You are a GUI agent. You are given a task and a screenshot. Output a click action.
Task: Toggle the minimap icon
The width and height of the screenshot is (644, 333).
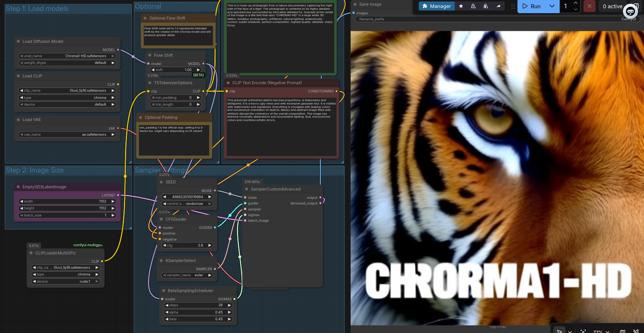[x=623, y=331]
